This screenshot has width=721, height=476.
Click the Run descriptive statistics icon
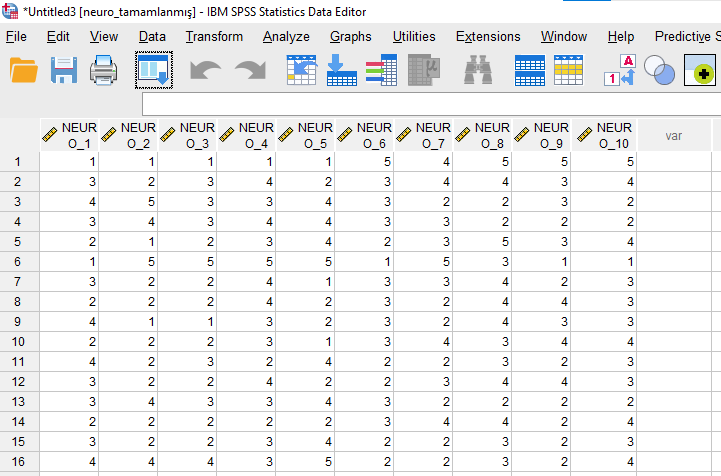(424, 70)
